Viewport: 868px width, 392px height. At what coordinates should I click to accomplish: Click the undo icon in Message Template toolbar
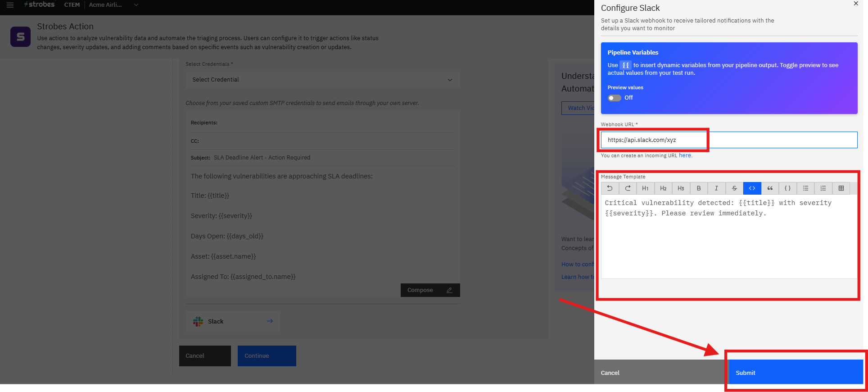610,188
